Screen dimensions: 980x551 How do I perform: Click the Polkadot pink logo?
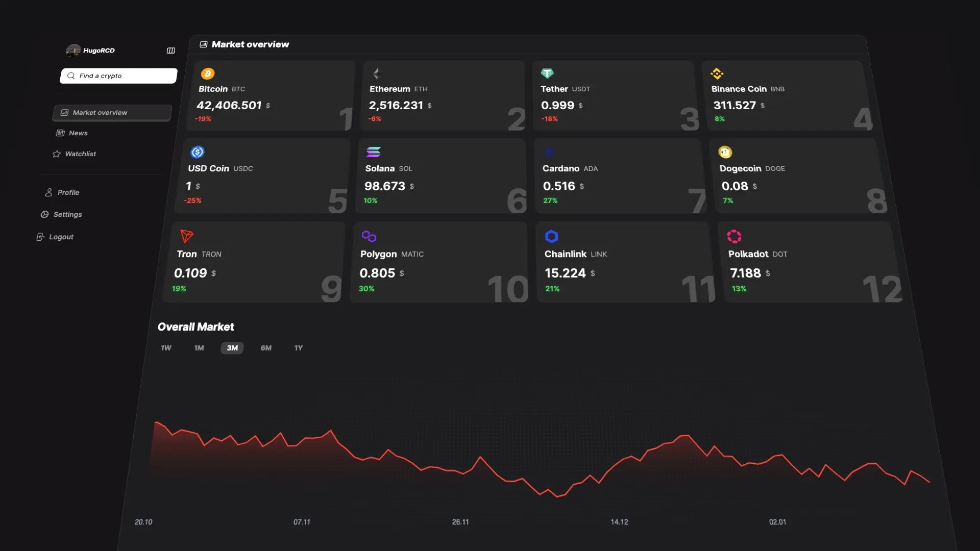(x=734, y=236)
